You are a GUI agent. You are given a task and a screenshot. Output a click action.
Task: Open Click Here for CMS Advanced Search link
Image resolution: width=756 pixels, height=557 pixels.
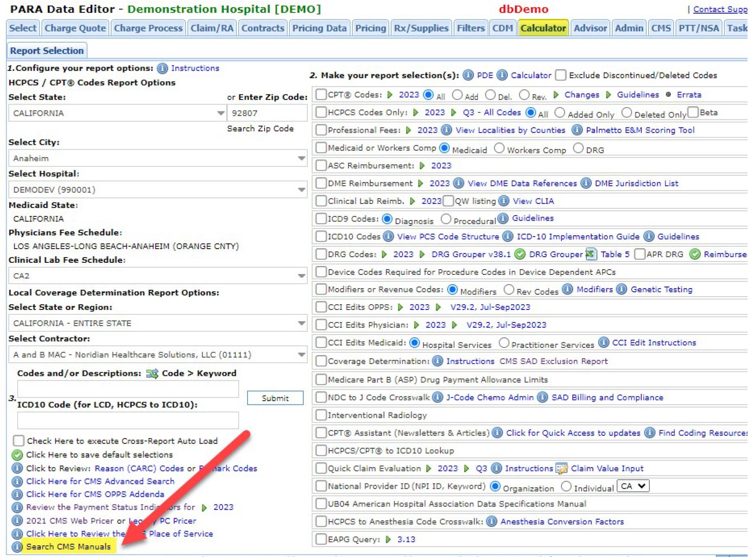[100, 482]
